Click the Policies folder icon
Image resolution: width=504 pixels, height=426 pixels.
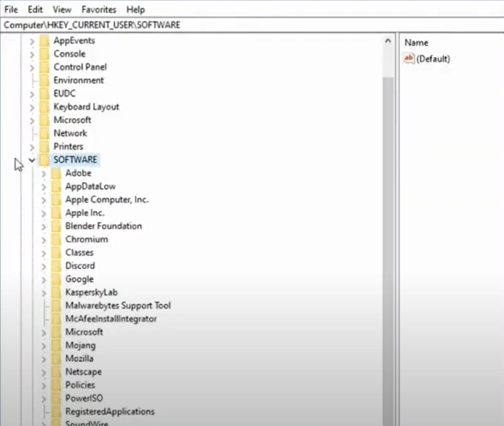click(x=56, y=385)
